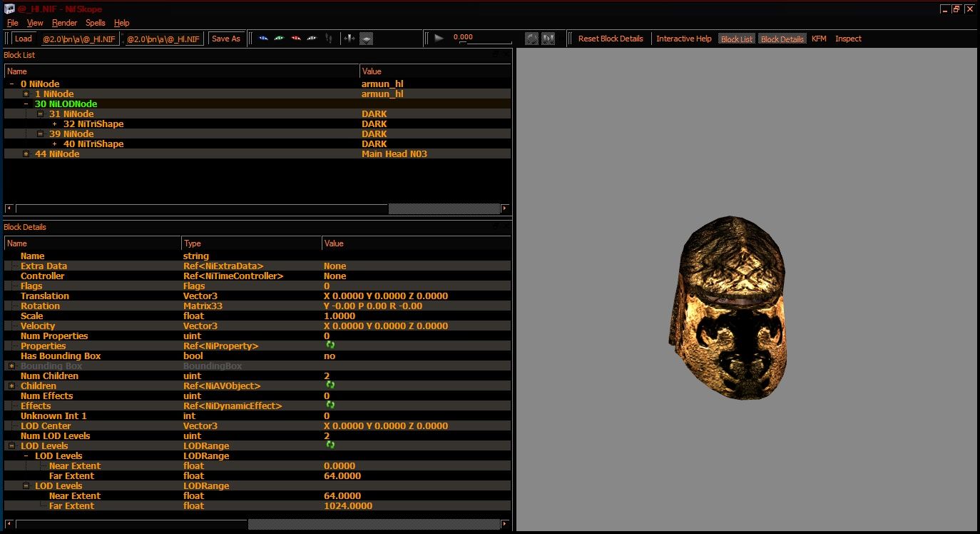
Task: Open the Render menu
Action: [x=64, y=23]
